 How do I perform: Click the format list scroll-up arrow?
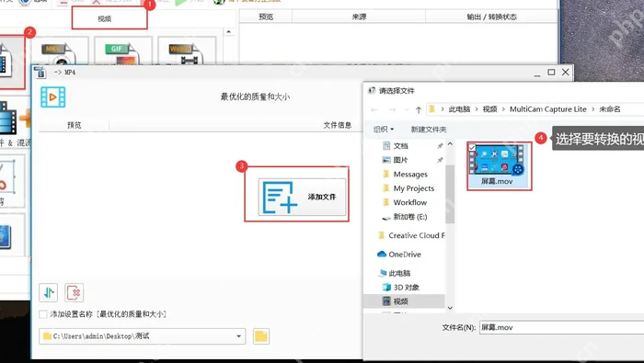tap(229, 31)
